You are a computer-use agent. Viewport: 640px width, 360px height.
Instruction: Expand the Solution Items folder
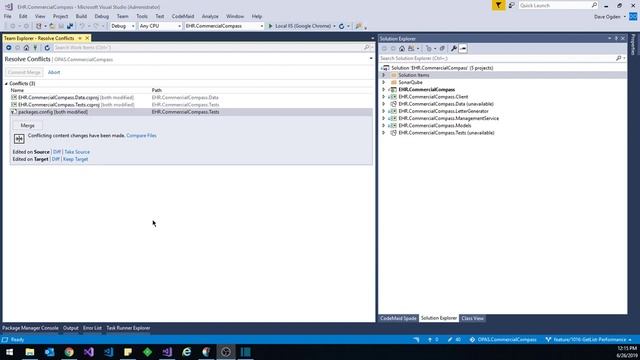(383, 75)
